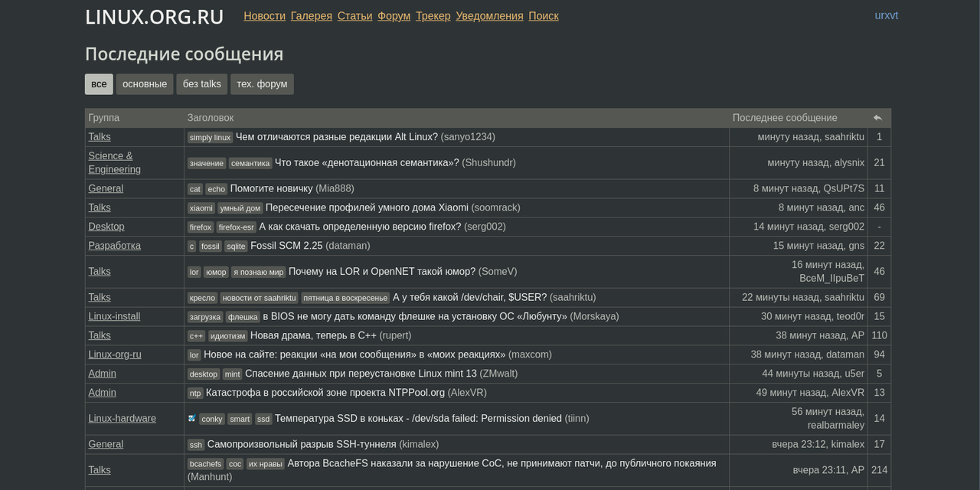Open the Linux-hardware group link

point(122,418)
